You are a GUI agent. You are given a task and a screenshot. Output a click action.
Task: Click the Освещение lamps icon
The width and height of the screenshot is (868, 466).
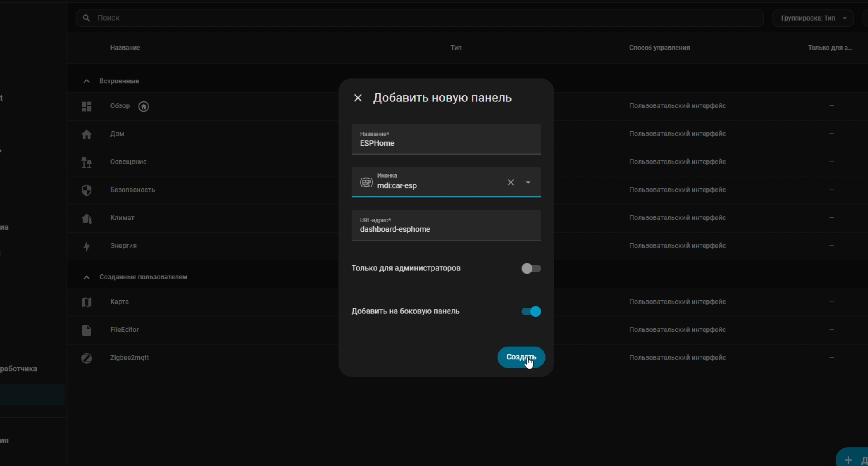pyautogui.click(x=87, y=162)
